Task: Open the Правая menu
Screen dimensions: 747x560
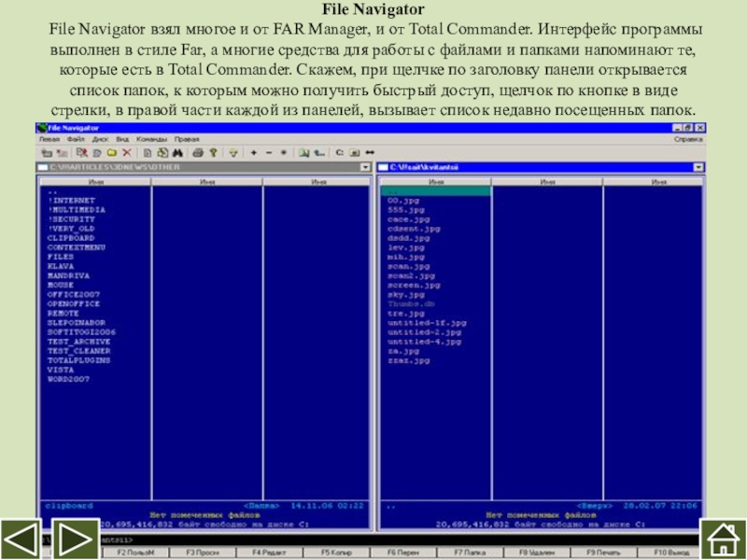Action: tap(187, 139)
